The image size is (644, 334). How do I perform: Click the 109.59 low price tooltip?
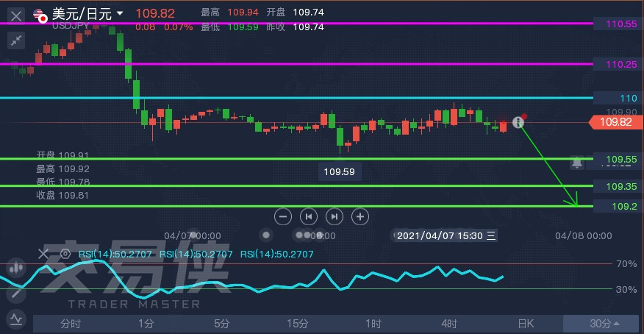pyautogui.click(x=339, y=171)
